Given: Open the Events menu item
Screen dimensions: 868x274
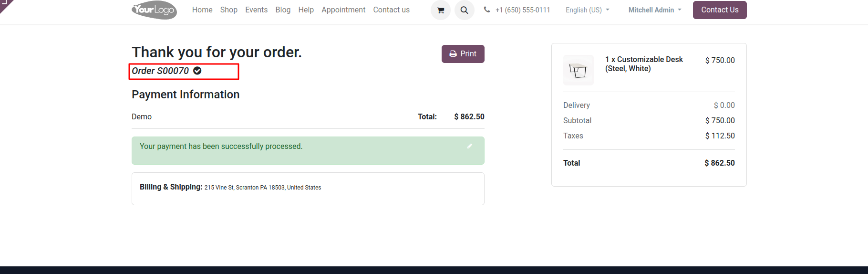Looking at the screenshot, I should [257, 10].
